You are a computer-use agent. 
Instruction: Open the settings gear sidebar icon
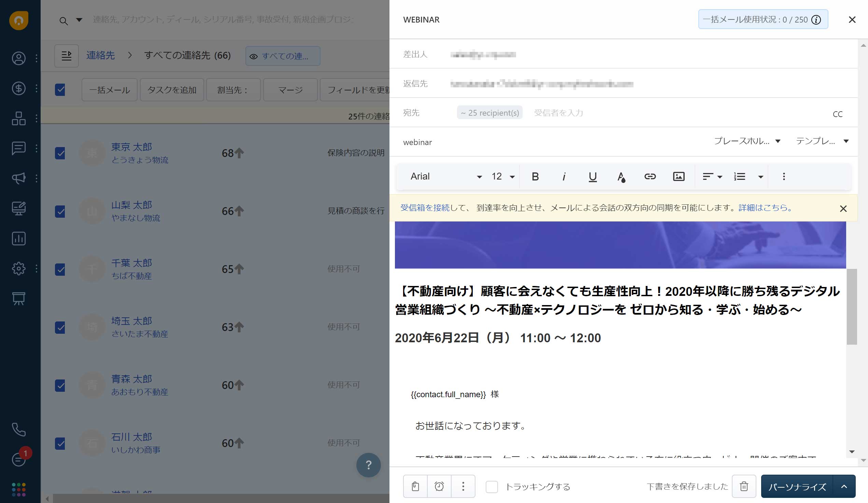point(18,268)
